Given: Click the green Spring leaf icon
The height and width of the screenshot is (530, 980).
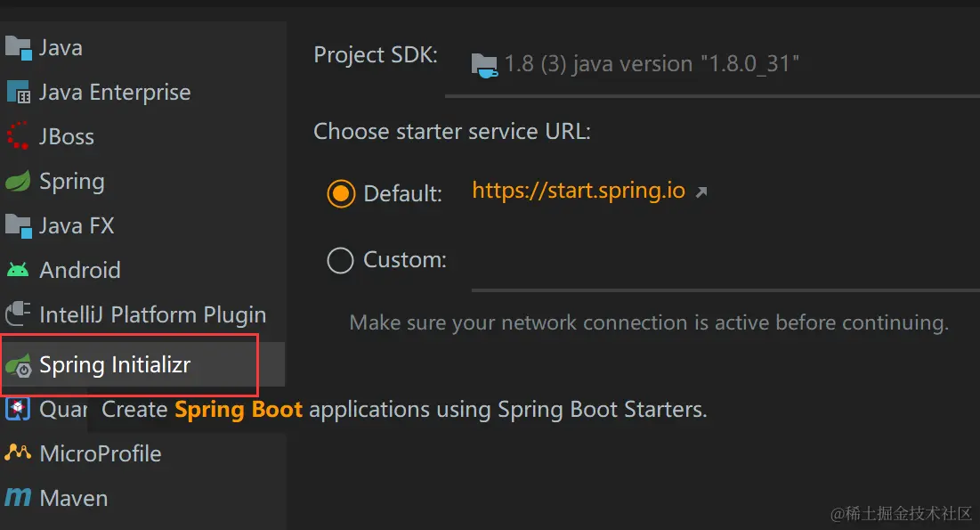Looking at the screenshot, I should click(18, 182).
